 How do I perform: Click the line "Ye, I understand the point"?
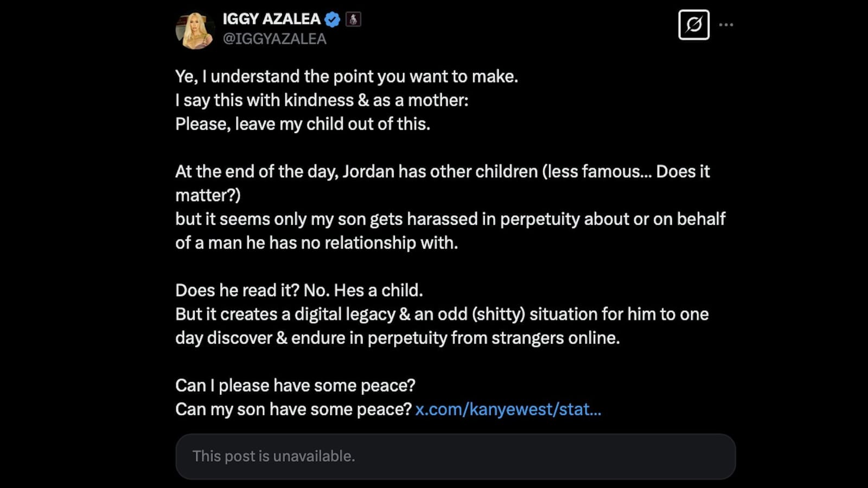(x=346, y=76)
